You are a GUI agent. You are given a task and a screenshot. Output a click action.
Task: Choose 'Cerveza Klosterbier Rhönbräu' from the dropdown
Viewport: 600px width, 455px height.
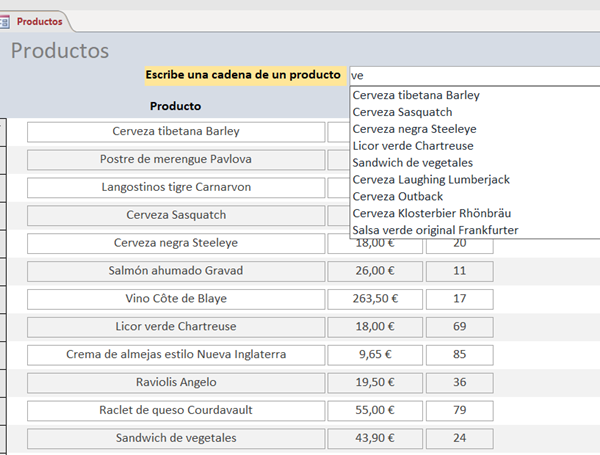click(x=431, y=214)
